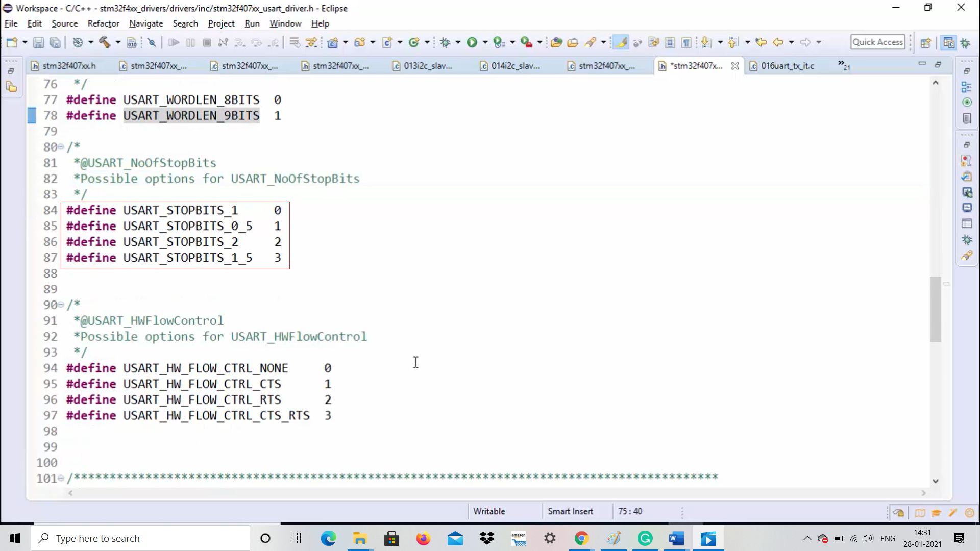Maximize the editor area view
The image size is (980, 551).
(938, 64)
